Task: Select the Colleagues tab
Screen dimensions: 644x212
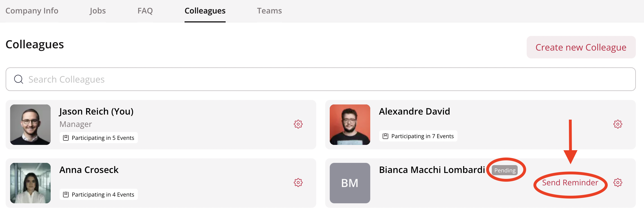Action: click(x=205, y=11)
